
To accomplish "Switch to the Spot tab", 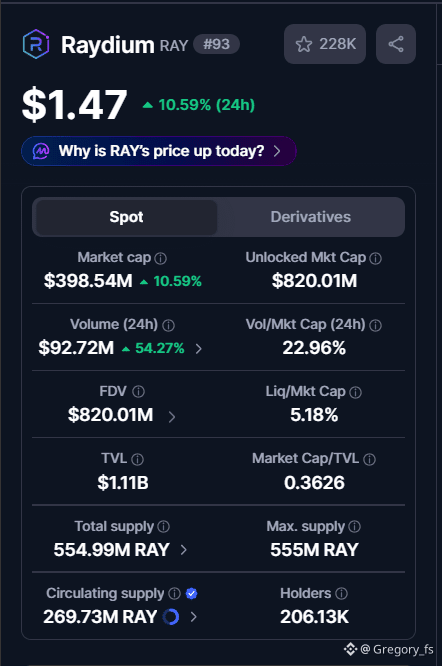I will click(126, 217).
